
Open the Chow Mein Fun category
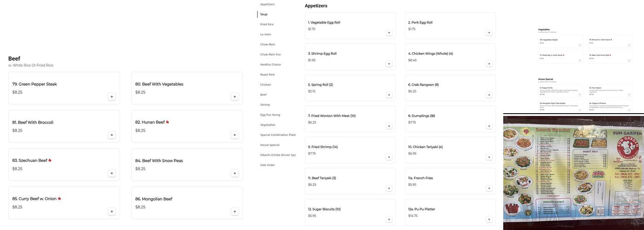[270, 54]
